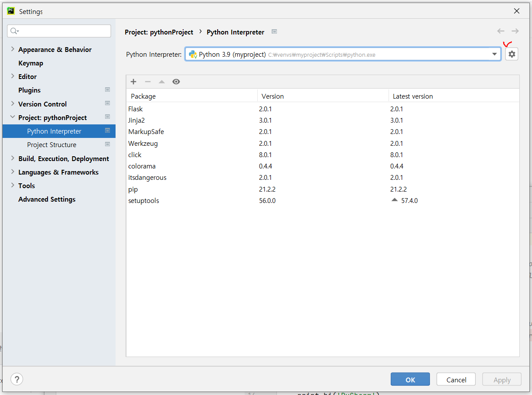Expand the Version Control section

(x=13, y=103)
